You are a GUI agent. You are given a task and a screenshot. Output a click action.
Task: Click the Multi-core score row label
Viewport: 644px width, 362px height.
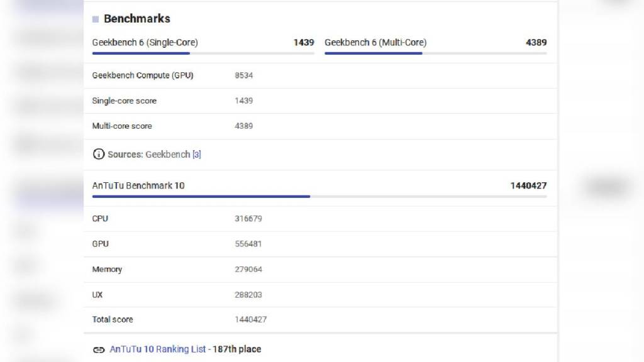pyautogui.click(x=122, y=126)
